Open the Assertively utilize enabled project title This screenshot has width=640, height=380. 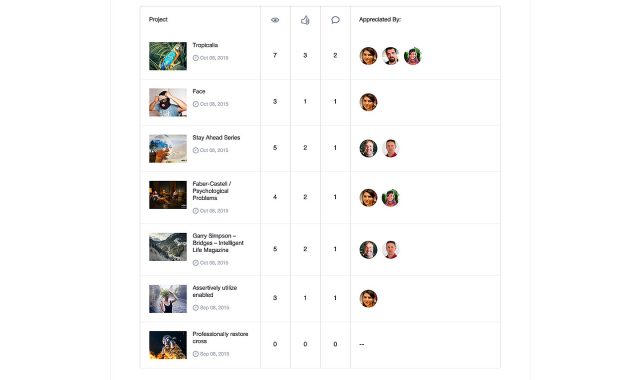[x=215, y=291]
